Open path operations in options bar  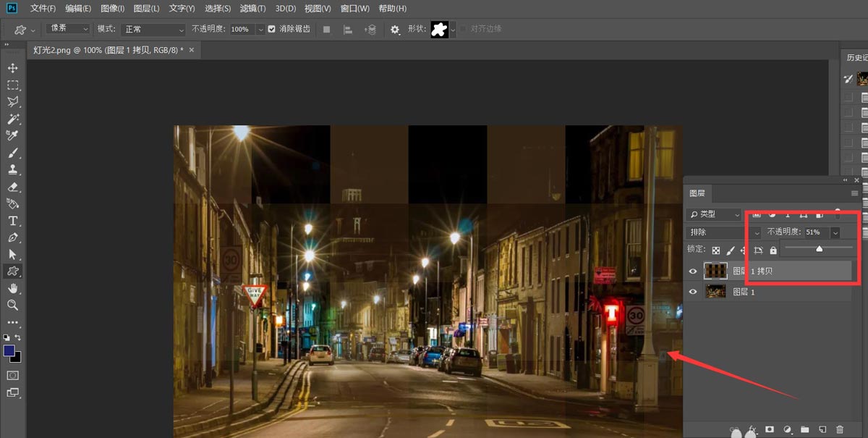pyautogui.click(x=327, y=29)
